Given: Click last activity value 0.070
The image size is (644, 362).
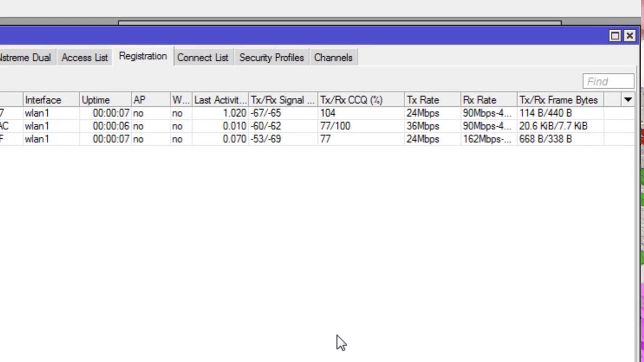Looking at the screenshot, I should click(x=234, y=139).
